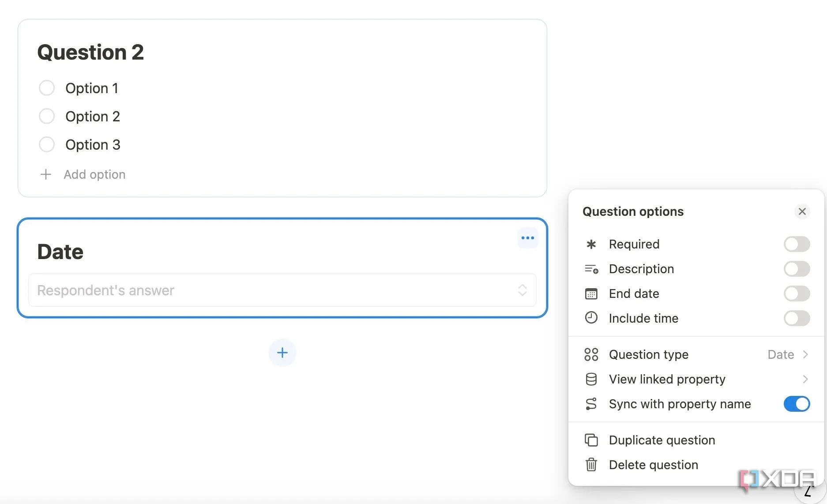Choose Question type menu entry
The width and height of the screenshot is (827, 504).
tap(696, 354)
